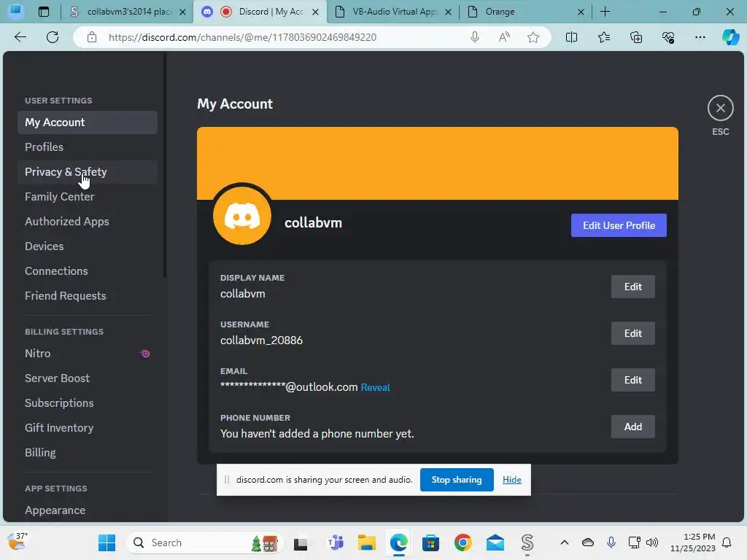Open File Explorer from taskbar
Viewport: 747px width, 560px height.
[x=367, y=542]
